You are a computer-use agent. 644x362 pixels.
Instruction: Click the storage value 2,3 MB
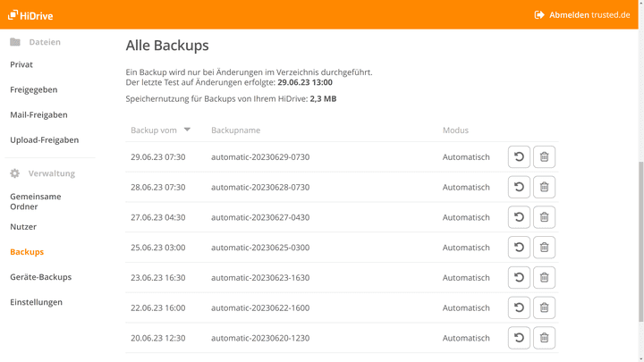323,99
